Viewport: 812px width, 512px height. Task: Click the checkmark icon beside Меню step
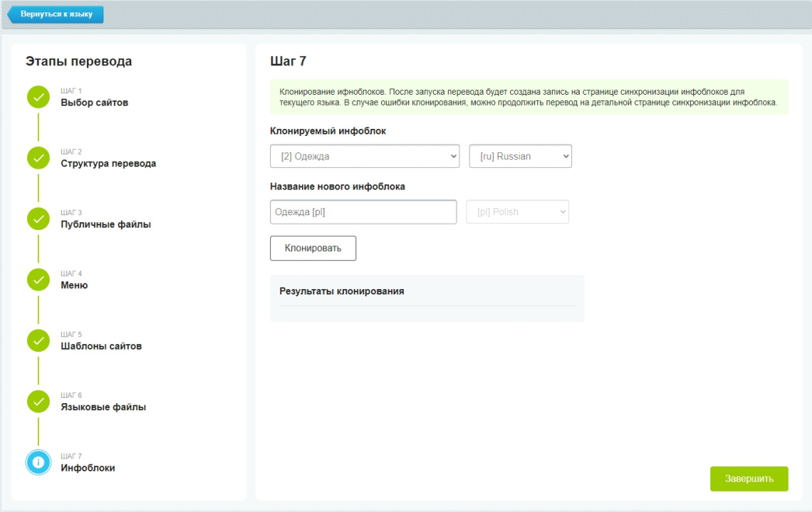pos(38,280)
